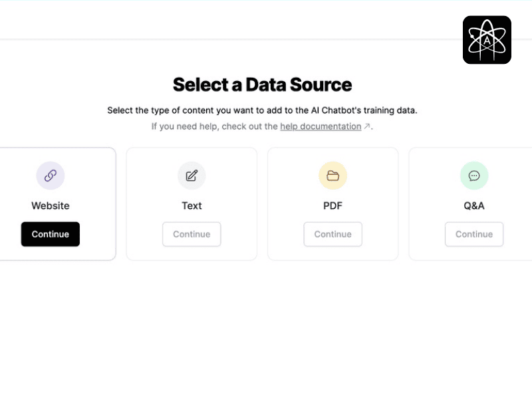Click the atom logo icon
Screen dimensions: 532x399
[x=487, y=40]
